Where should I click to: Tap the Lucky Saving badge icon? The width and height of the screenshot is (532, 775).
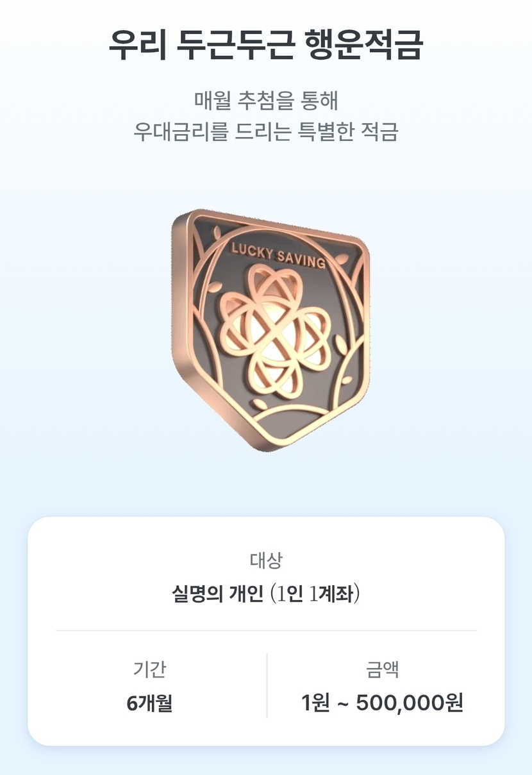[271, 329]
